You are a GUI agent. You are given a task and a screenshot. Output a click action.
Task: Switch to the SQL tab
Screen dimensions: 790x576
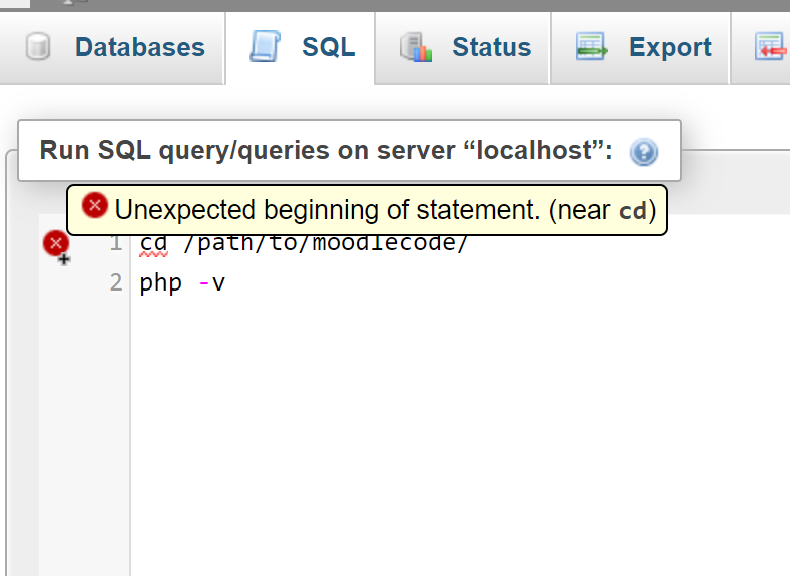[x=300, y=48]
